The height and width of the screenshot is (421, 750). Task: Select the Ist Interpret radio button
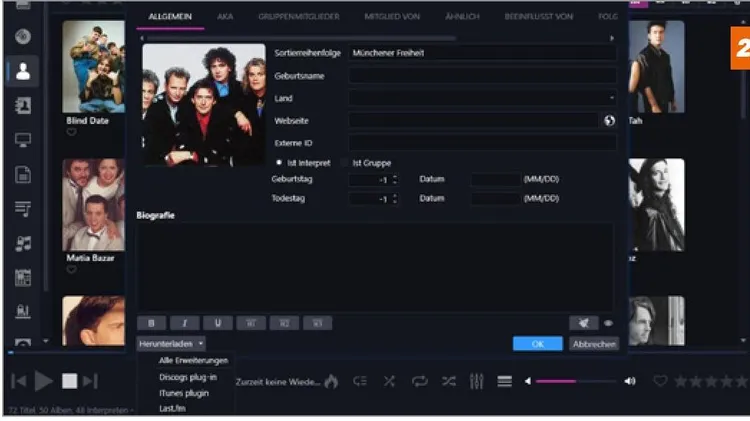(279, 163)
